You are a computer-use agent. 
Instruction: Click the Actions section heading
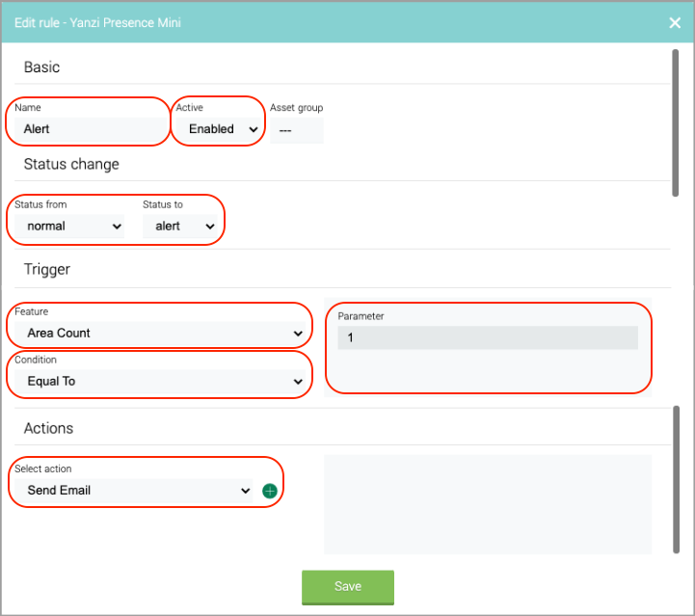pos(49,429)
